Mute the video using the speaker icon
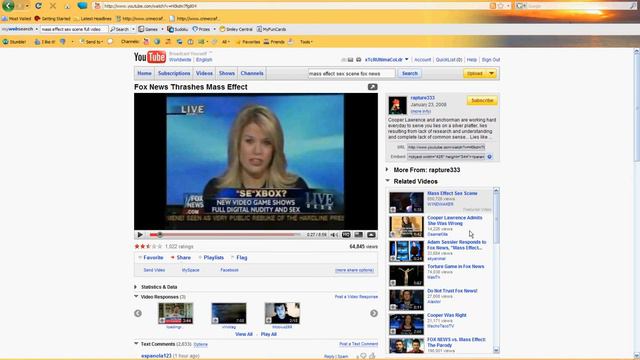Image resolution: width=640 pixels, height=360 pixels. [x=334, y=235]
